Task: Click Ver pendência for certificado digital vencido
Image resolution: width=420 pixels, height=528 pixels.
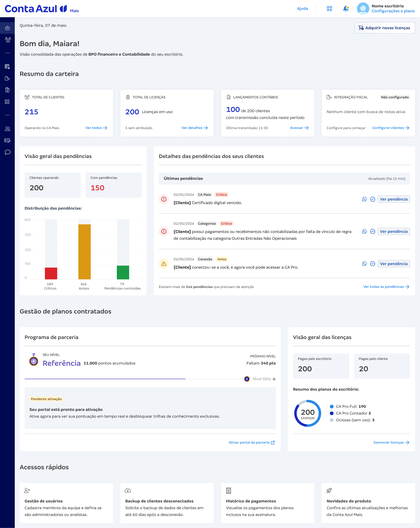Action: [394, 199]
